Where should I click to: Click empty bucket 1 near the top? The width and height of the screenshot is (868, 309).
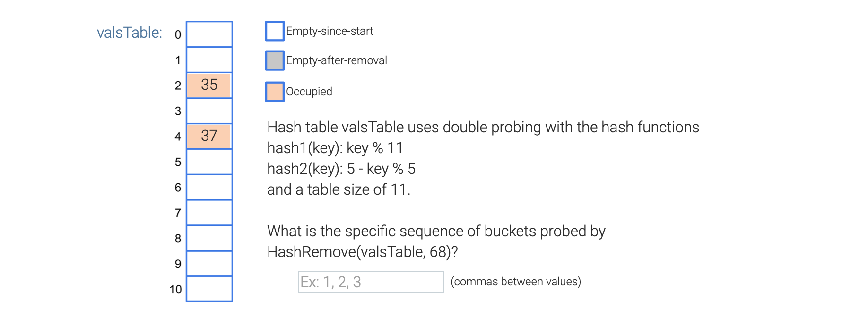coord(209,60)
